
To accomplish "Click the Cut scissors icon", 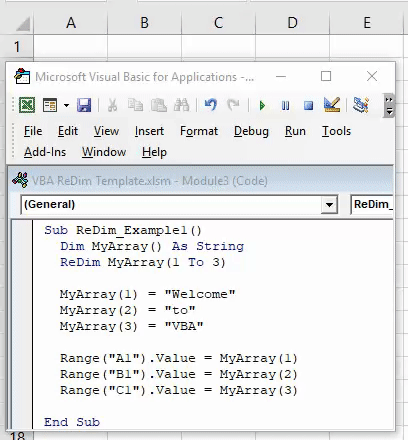I will [112, 105].
